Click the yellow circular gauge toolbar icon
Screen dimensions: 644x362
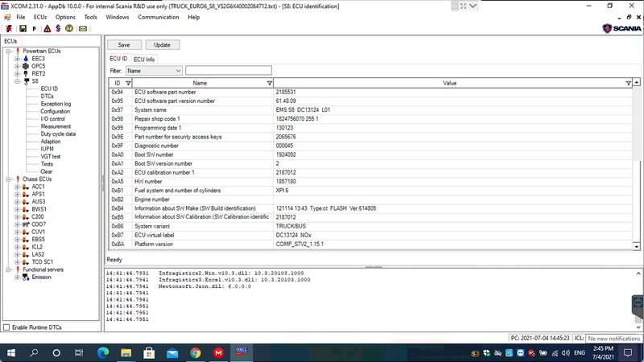pyautogui.click(x=69, y=28)
